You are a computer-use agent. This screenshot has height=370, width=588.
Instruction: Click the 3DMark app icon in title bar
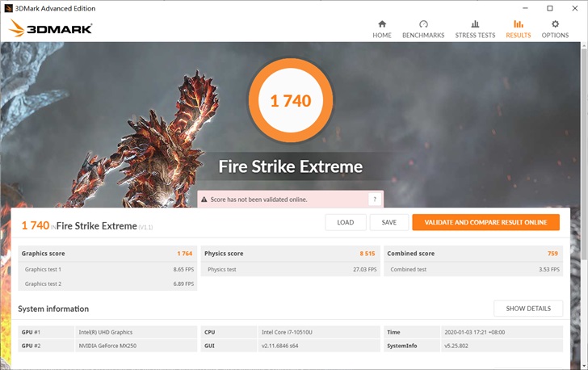(8, 8)
